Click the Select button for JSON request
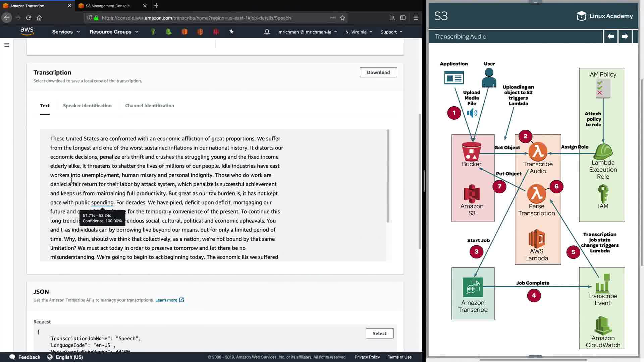Viewport: 644px width, 362px height. [x=379, y=334]
